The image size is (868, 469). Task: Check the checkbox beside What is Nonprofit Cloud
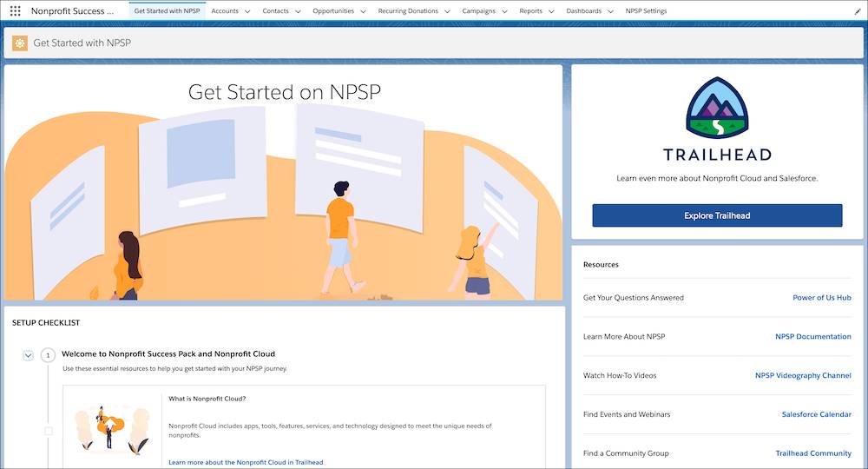point(49,431)
